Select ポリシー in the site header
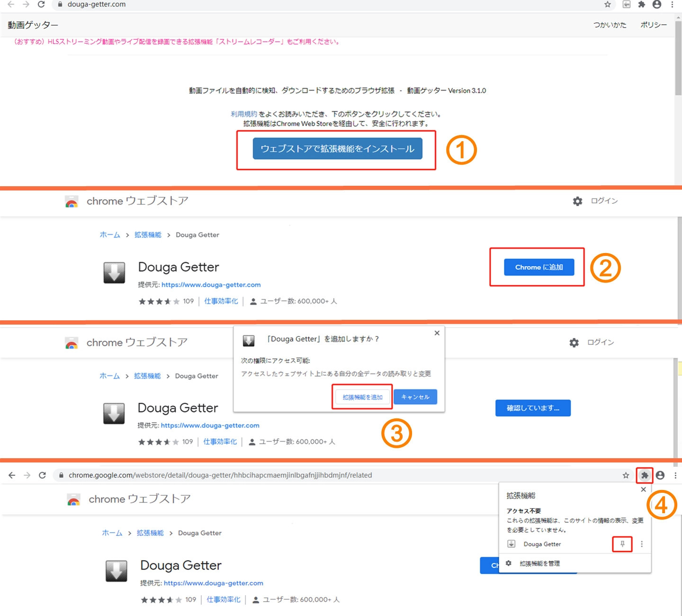Image resolution: width=682 pixels, height=616 pixels. pos(654,25)
